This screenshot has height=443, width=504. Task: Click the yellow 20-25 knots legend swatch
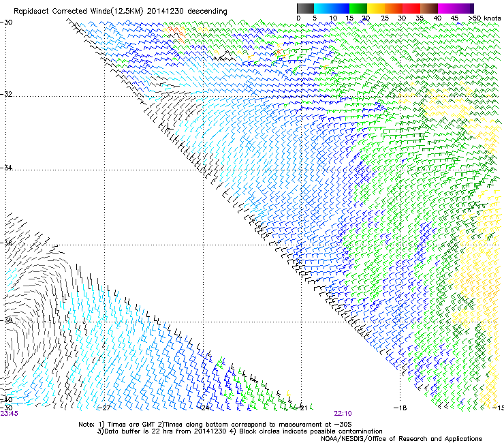[376, 8]
